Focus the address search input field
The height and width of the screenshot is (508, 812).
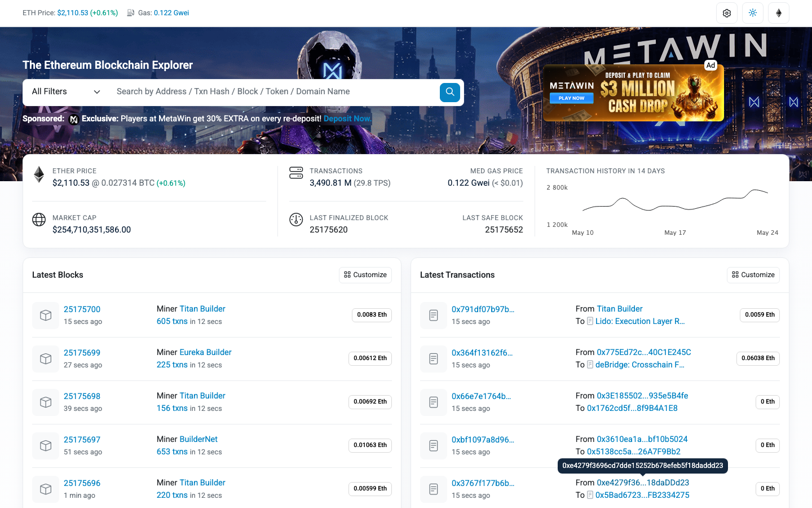(273, 92)
